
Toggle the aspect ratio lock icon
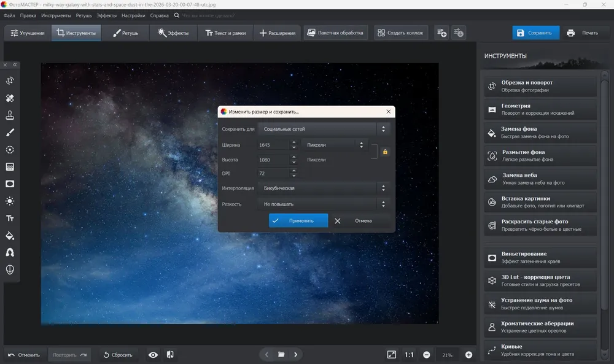385,152
